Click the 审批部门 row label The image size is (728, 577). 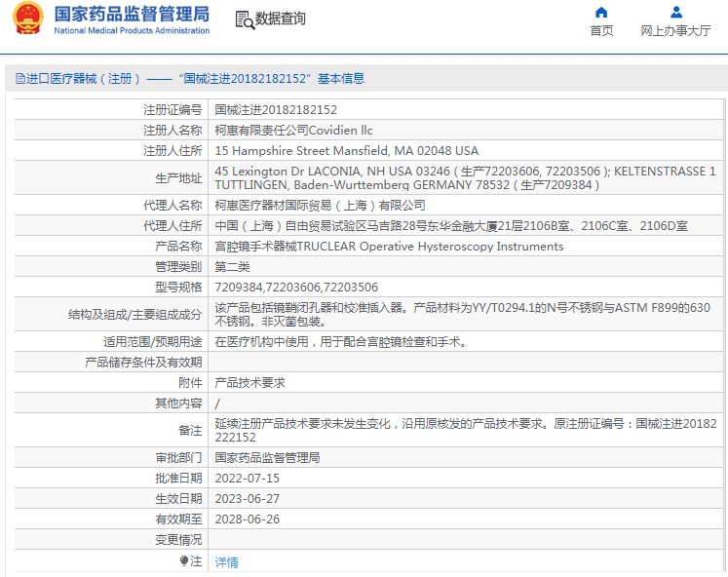click(178, 458)
